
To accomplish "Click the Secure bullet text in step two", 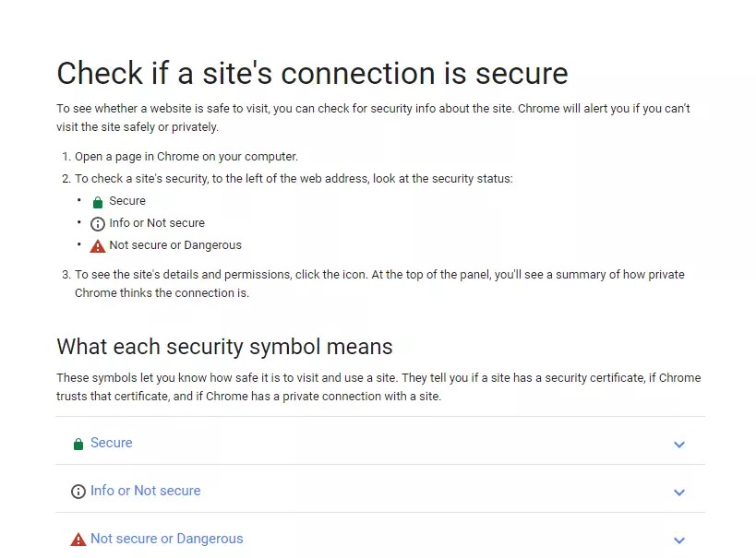I will (x=127, y=200).
